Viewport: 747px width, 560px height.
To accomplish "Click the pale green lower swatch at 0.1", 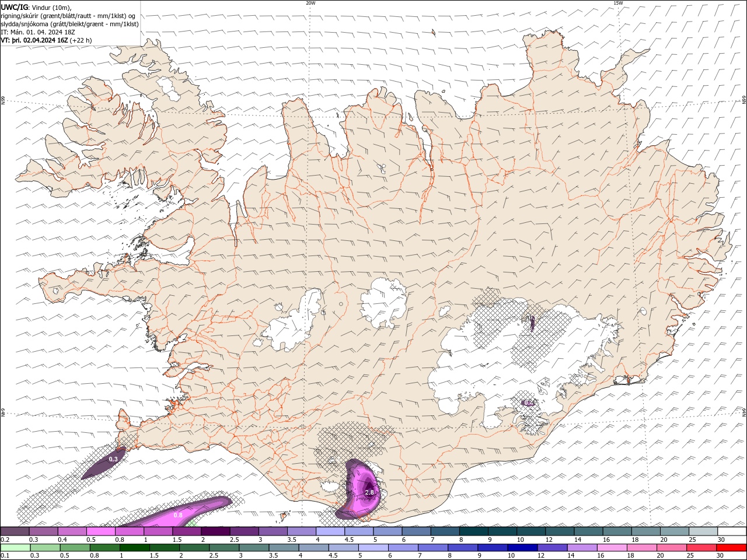I will click(x=15, y=548).
